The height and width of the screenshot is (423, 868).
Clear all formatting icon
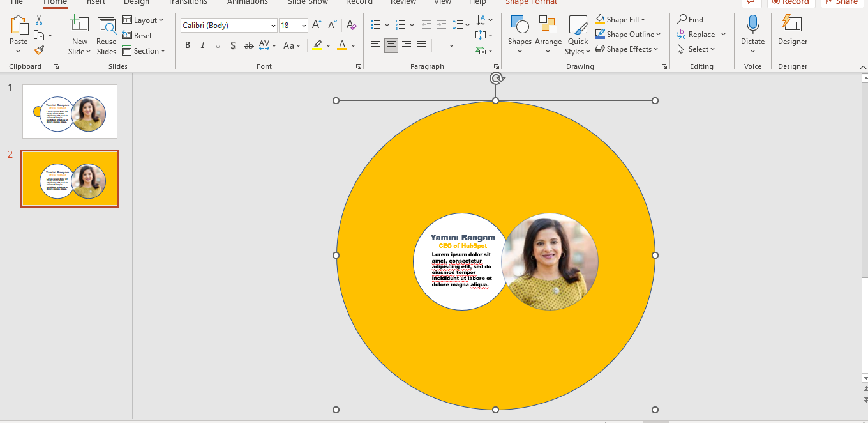[x=351, y=26]
